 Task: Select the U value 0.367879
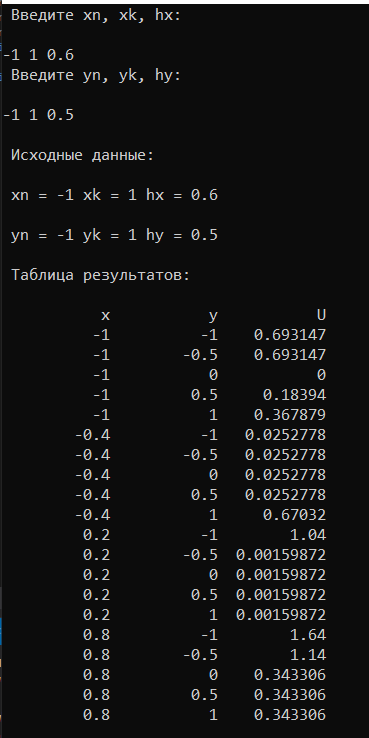290,415
